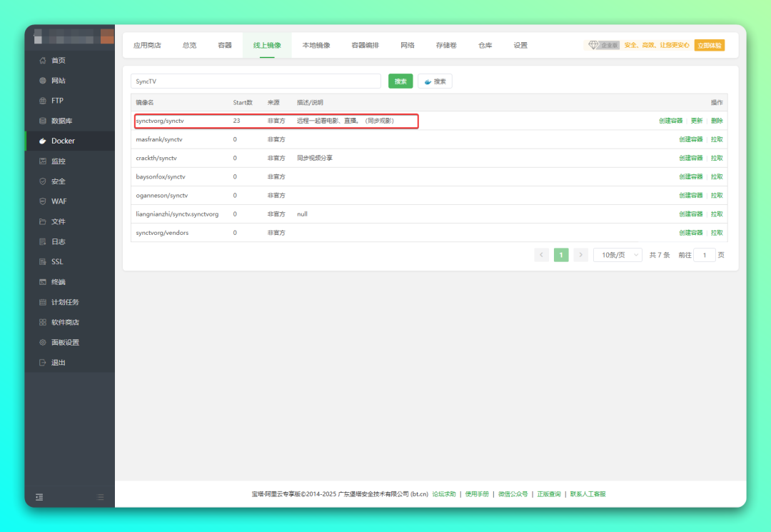Open the 网站 globe icon in sidebar

(43, 81)
